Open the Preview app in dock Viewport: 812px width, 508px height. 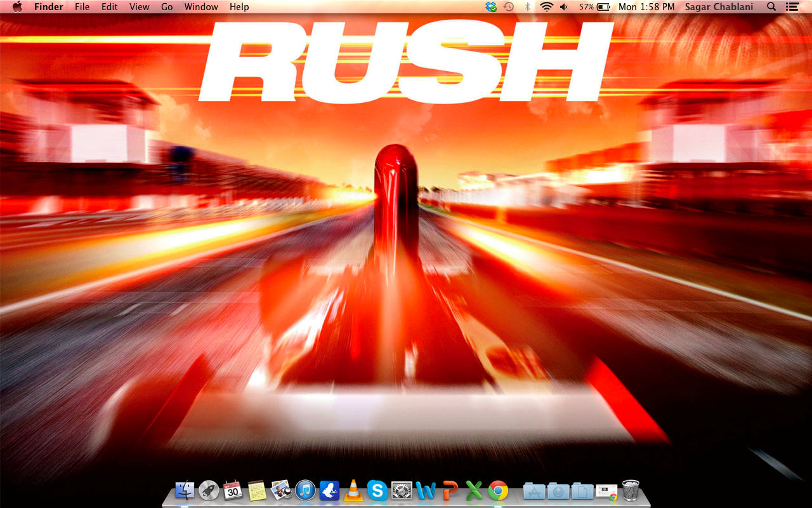(x=281, y=490)
